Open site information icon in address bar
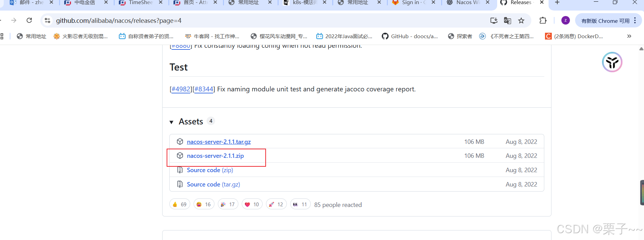This screenshot has height=240, width=644. click(48, 20)
